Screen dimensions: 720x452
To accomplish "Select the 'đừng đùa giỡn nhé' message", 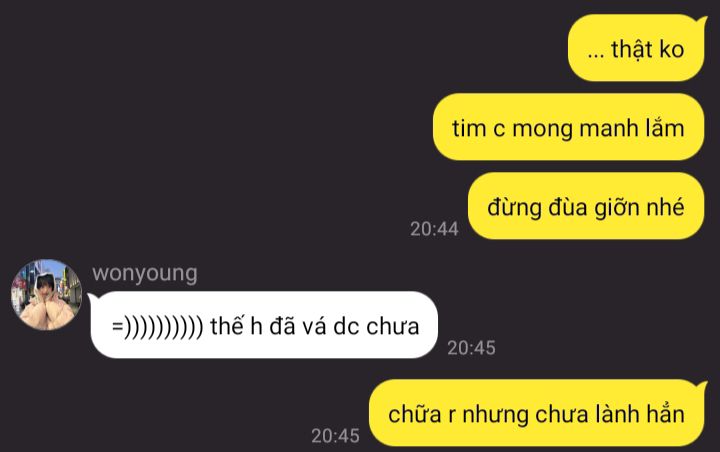I will point(586,206).
